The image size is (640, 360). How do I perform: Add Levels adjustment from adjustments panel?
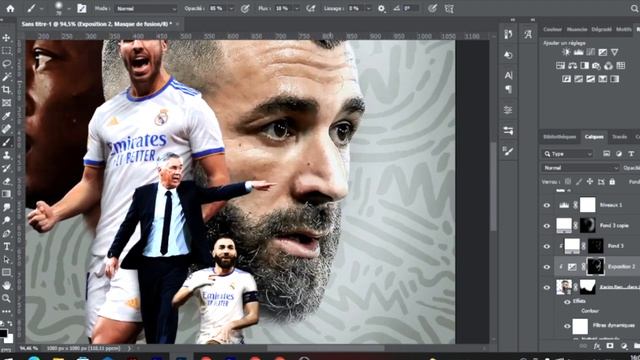(x=578, y=52)
